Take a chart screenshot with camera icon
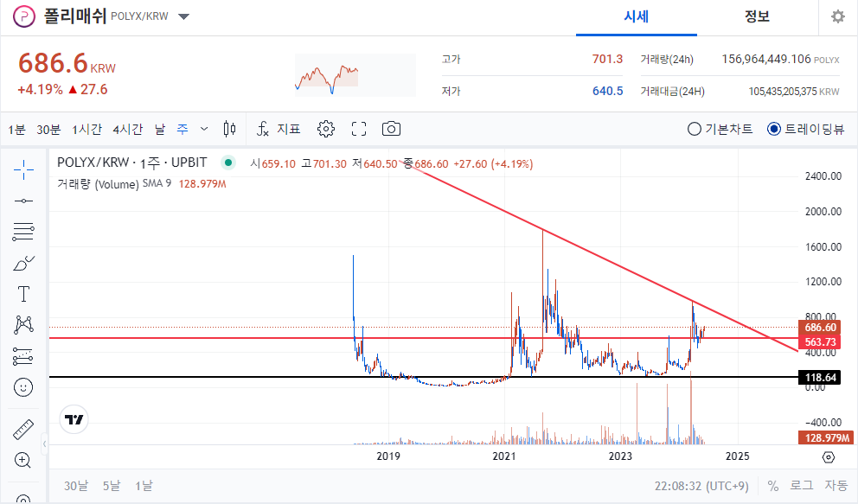This screenshot has height=504, width=858. pos(391,128)
